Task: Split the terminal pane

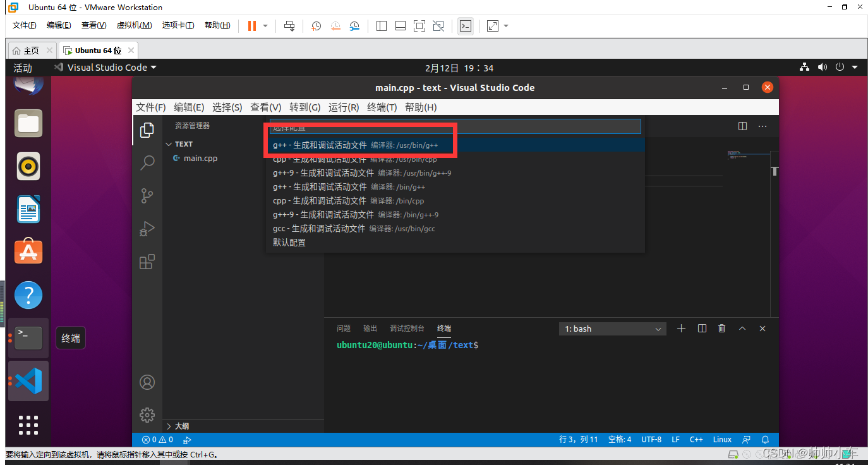Action: pyautogui.click(x=702, y=329)
